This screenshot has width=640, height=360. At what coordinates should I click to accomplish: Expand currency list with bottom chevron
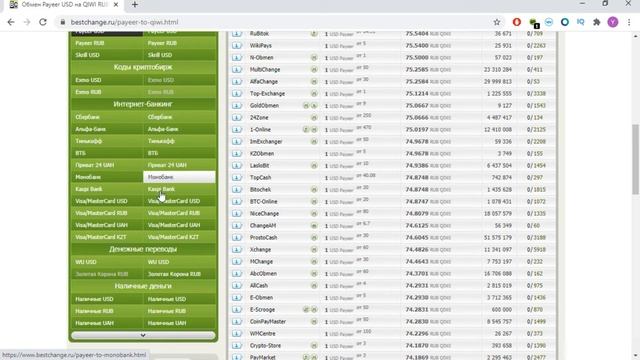pyautogui.click(x=143, y=335)
